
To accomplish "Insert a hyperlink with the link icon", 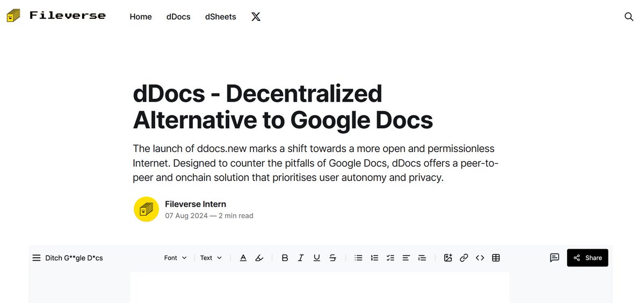I will pos(464,258).
